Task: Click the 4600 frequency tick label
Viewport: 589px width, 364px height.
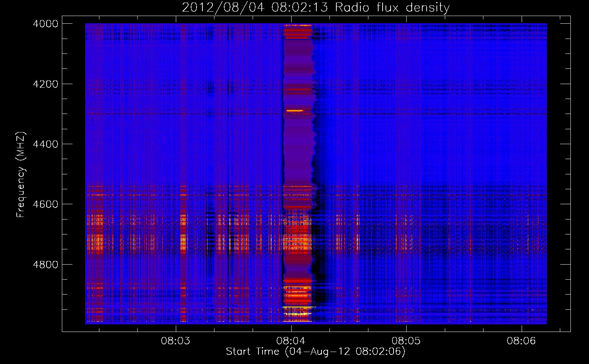Action: [x=46, y=204]
